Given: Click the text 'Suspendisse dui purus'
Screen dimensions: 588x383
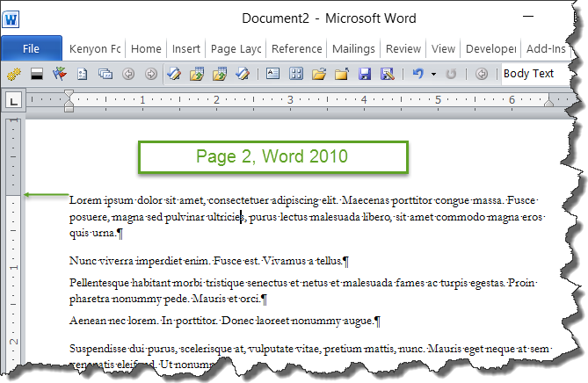Looking at the screenshot, I should [123, 349].
